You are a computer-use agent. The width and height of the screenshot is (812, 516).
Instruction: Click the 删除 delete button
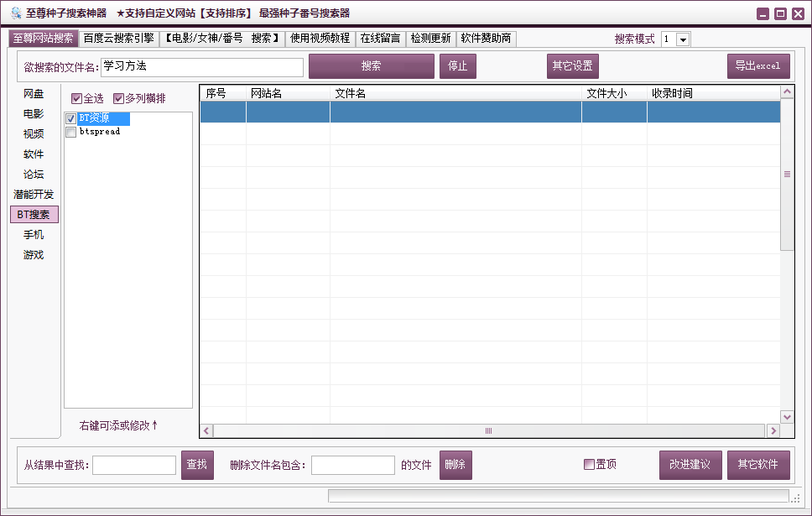455,465
